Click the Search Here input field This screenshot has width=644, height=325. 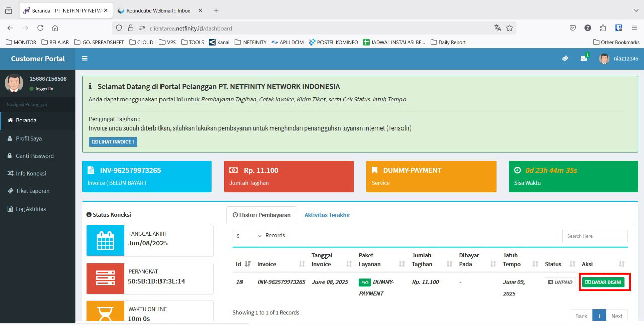pyautogui.click(x=595, y=236)
